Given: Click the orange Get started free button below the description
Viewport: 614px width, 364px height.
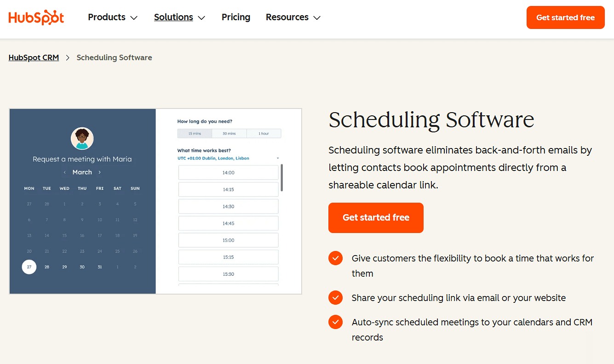Looking at the screenshot, I should coord(376,218).
